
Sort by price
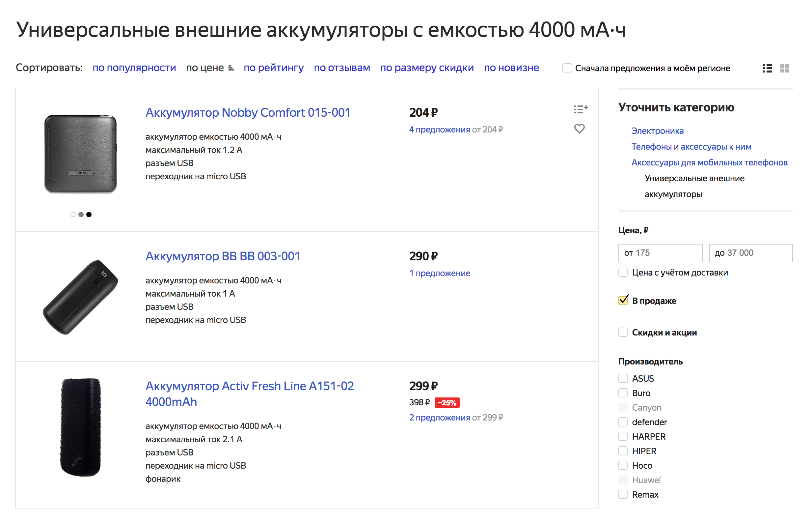point(204,68)
